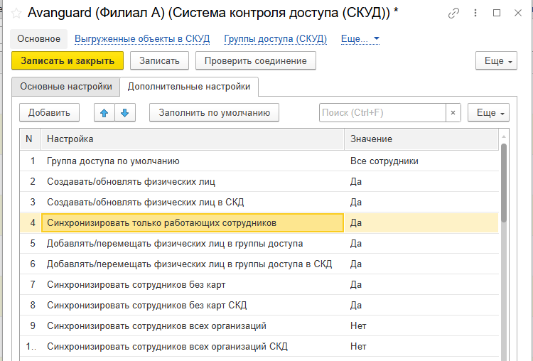Switch to Основные настройки tab
This screenshot has height=361, width=533.
[x=66, y=87]
